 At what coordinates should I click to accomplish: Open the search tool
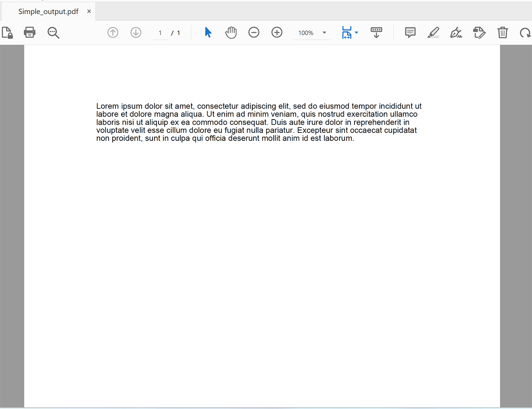(x=53, y=33)
